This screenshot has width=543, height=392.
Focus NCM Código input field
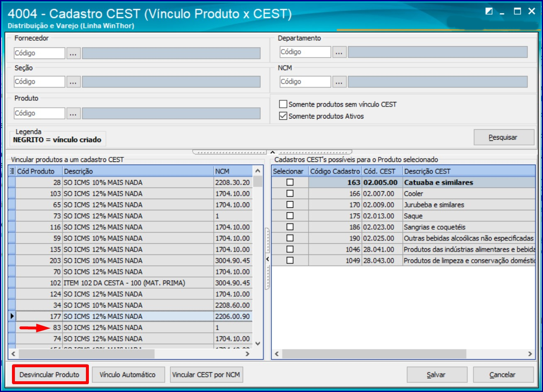tap(305, 82)
